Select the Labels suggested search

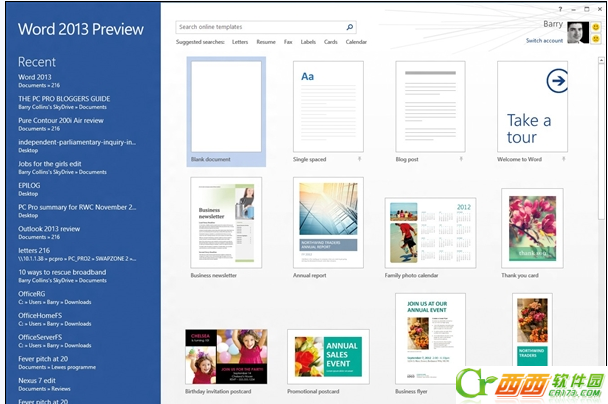click(x=308, y=42)
